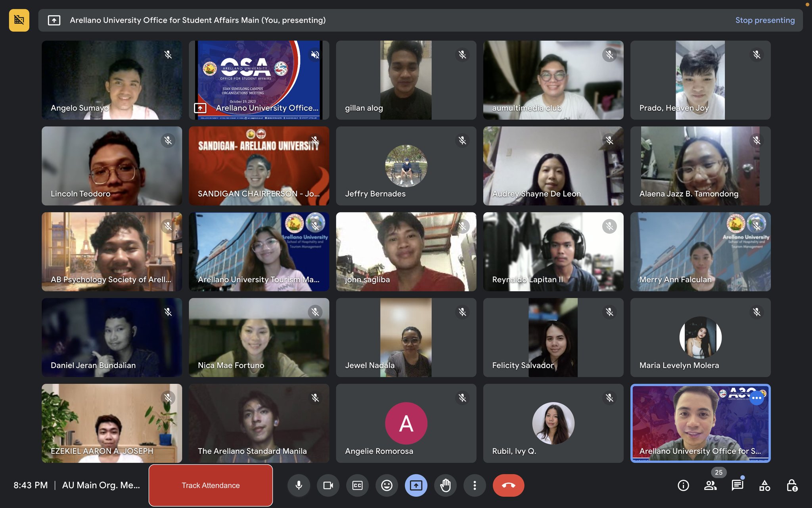Click the present screen button in the toolbar
The image size is (812, 508).
point(416,485)
